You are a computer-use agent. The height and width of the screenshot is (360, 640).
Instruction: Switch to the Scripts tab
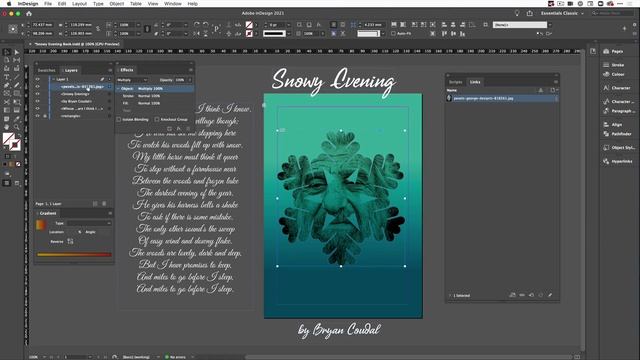(456, 82)
